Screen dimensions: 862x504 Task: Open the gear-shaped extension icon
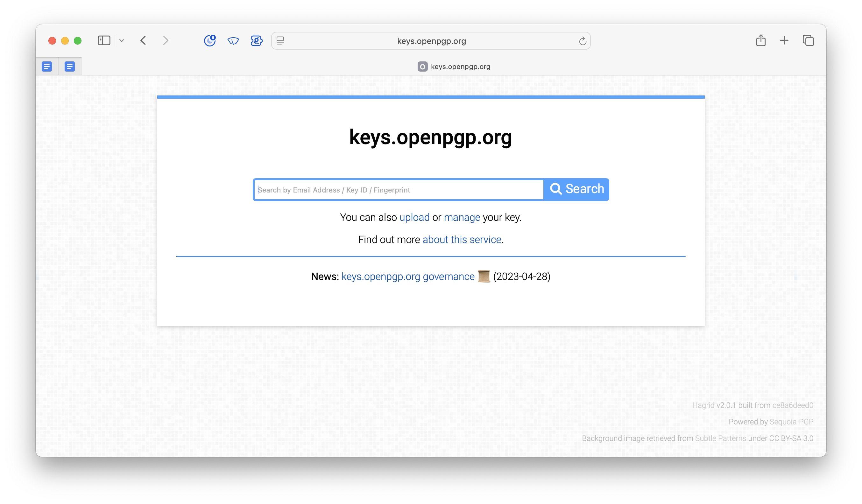(x=256, y=41)
